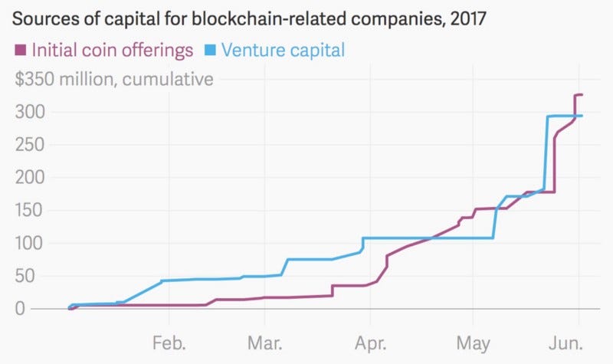Select the Venture capital legend label
613x364 pixels.
283,50
